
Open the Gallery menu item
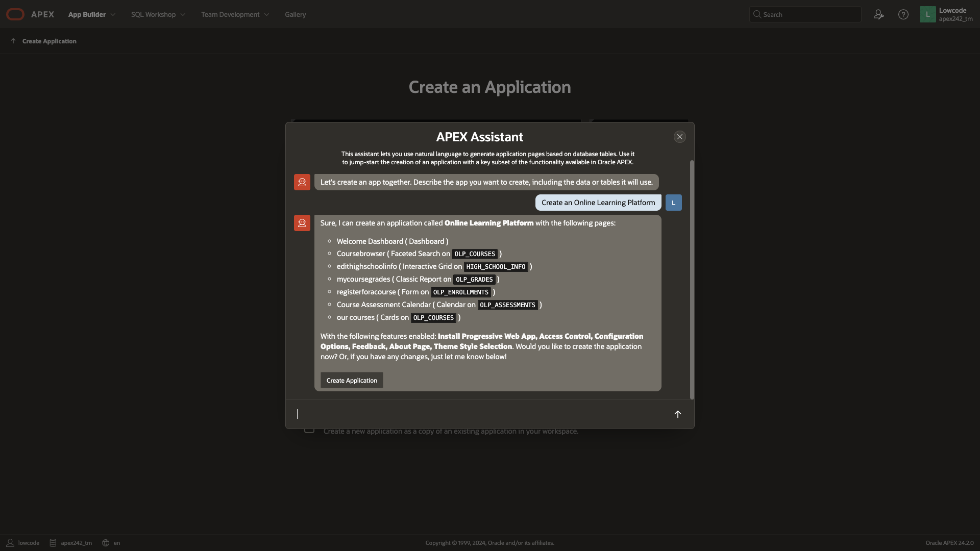click(x=295, y=14)
